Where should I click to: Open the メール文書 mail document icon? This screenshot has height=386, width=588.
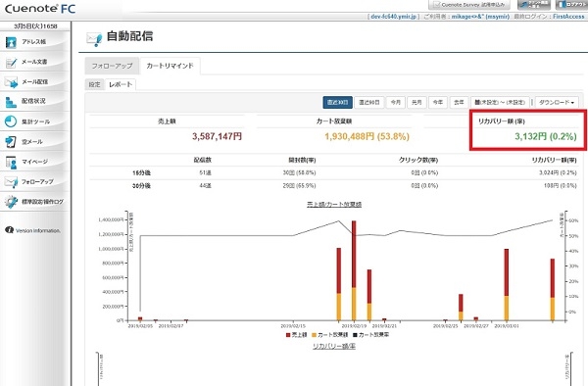pyautogui.click(x=11, y=62)
